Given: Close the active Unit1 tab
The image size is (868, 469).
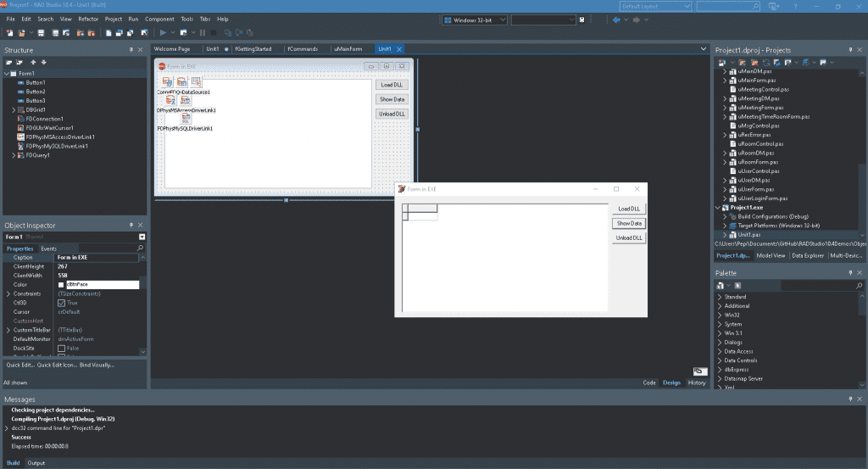Looking at the screenshot, I should click(x=399, y=48).
